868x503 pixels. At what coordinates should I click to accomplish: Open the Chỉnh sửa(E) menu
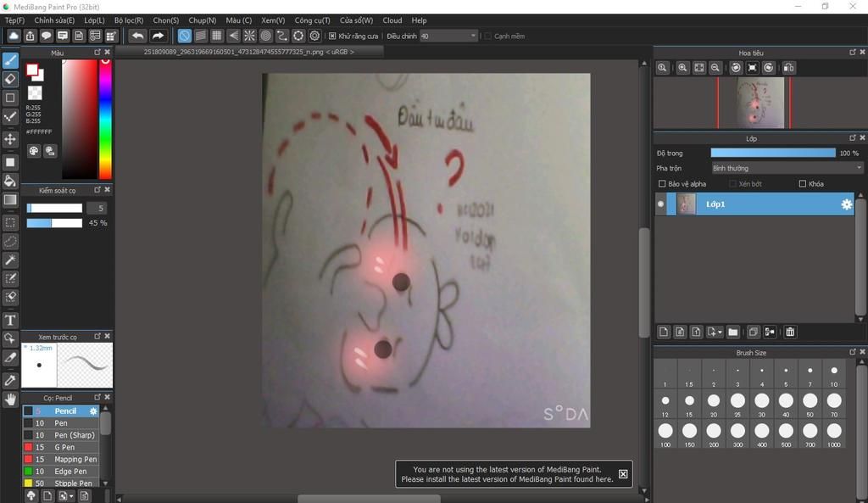tap(54, 20)
